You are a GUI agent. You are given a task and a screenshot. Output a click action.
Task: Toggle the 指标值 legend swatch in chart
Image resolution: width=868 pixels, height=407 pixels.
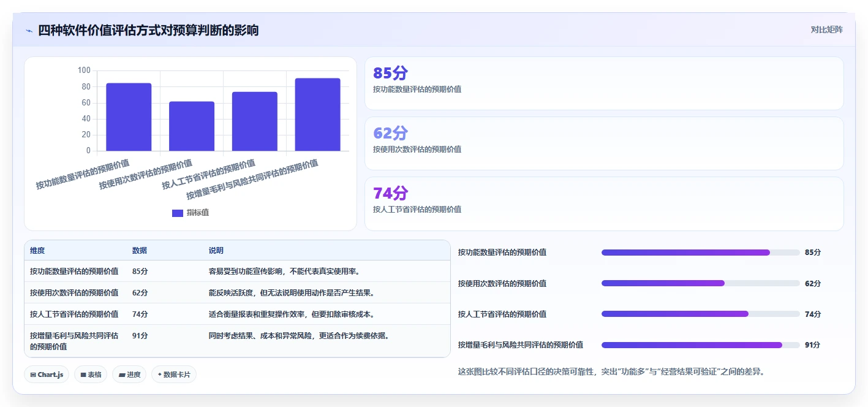pos(178,213)
